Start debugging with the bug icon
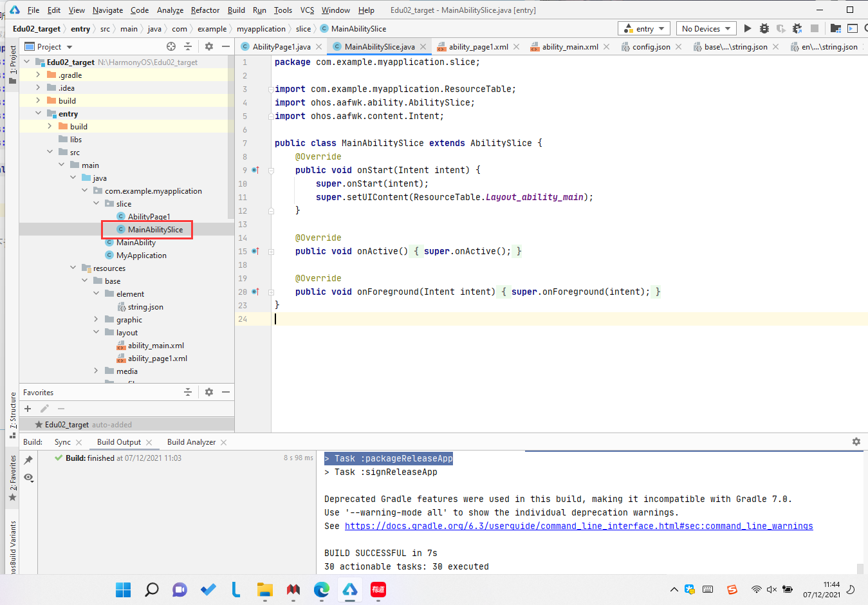The height and width of the screenshot is (605, 868). point(764,28)
